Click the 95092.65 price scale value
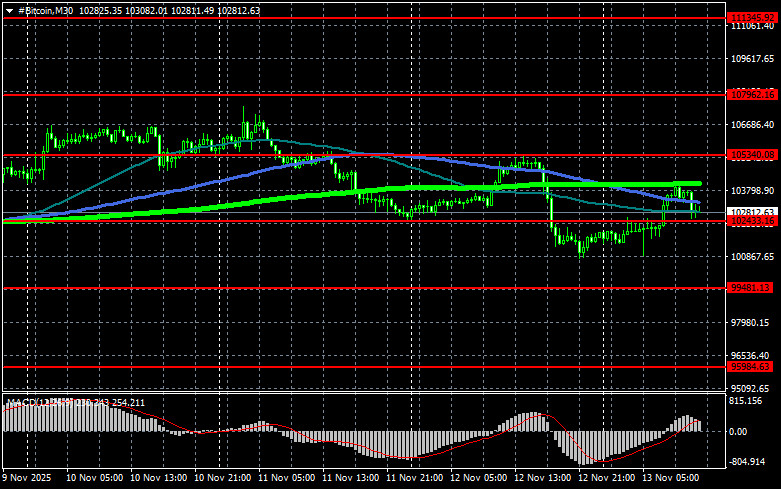This screenshot has width=781, height=489. coord(750,388)
